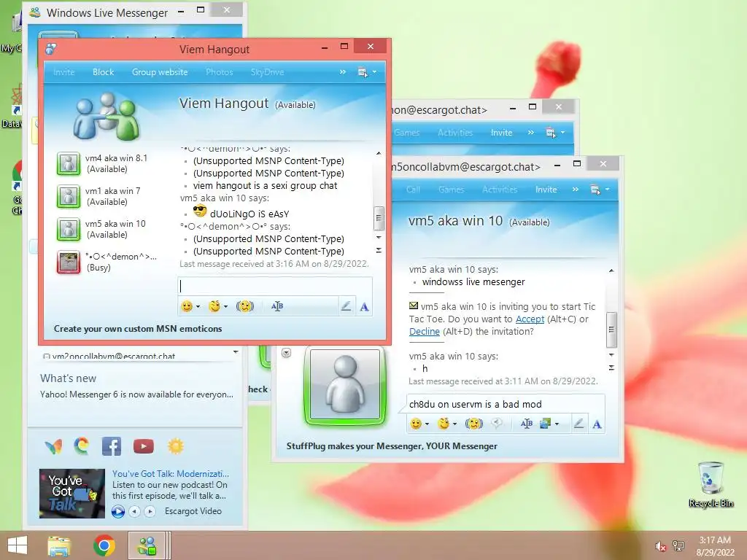
Task: Select the busy demon contact in group list
Action: point(107,262)
